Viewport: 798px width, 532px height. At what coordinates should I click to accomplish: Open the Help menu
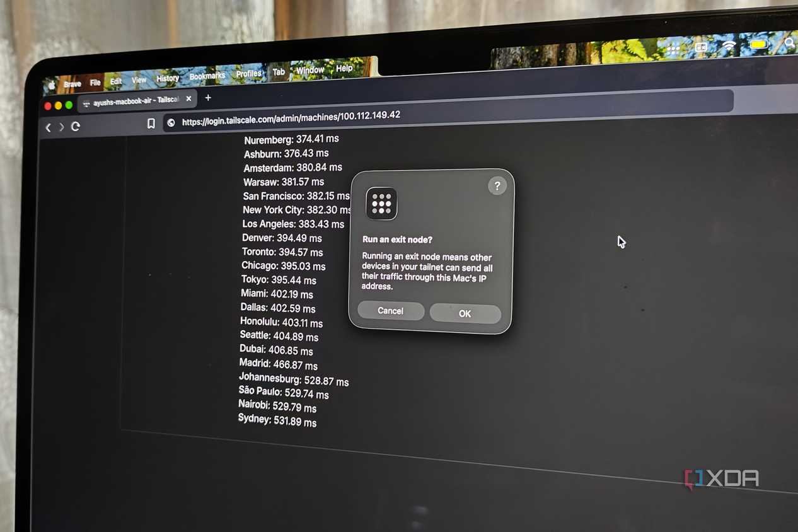point(344,68)
